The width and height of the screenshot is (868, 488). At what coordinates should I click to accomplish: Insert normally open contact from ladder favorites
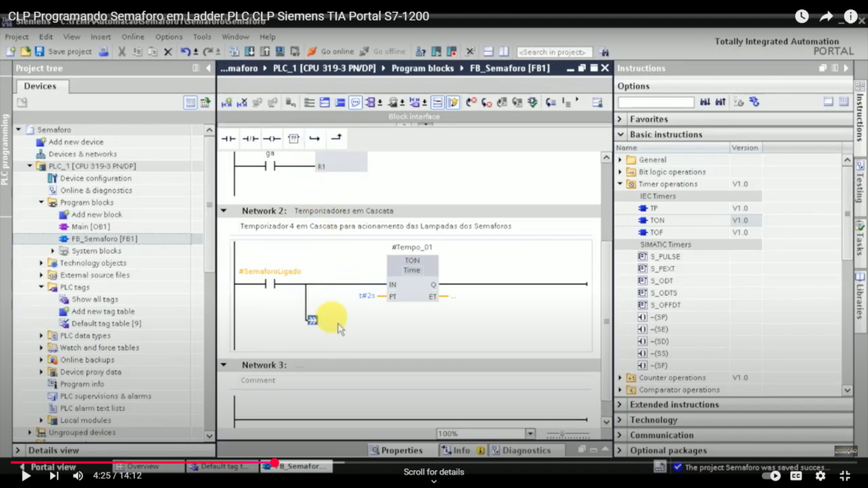click(229, 138)
